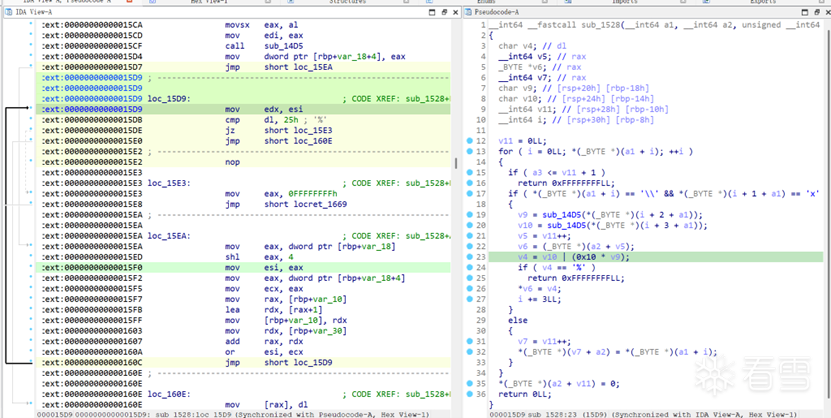Click the IDA View-A panel icon
Viewport: 831px width, 418px height.
click(x=8, y=12)
